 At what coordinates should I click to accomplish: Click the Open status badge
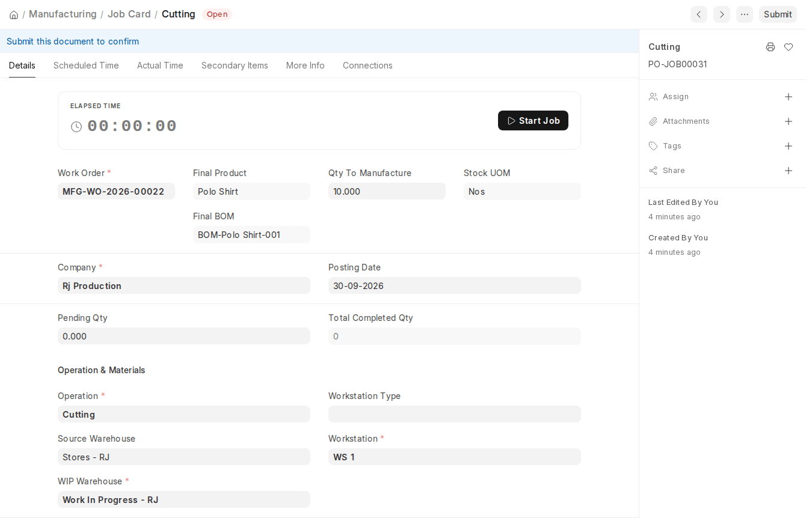(217, 14)
